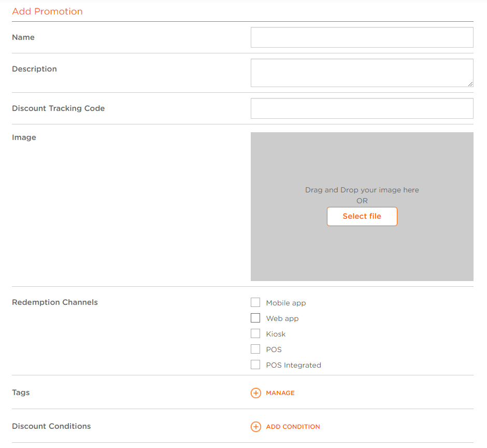487x448 pixels.
Task: Toggle the Web app checkbox
Action: pos(255,318)
